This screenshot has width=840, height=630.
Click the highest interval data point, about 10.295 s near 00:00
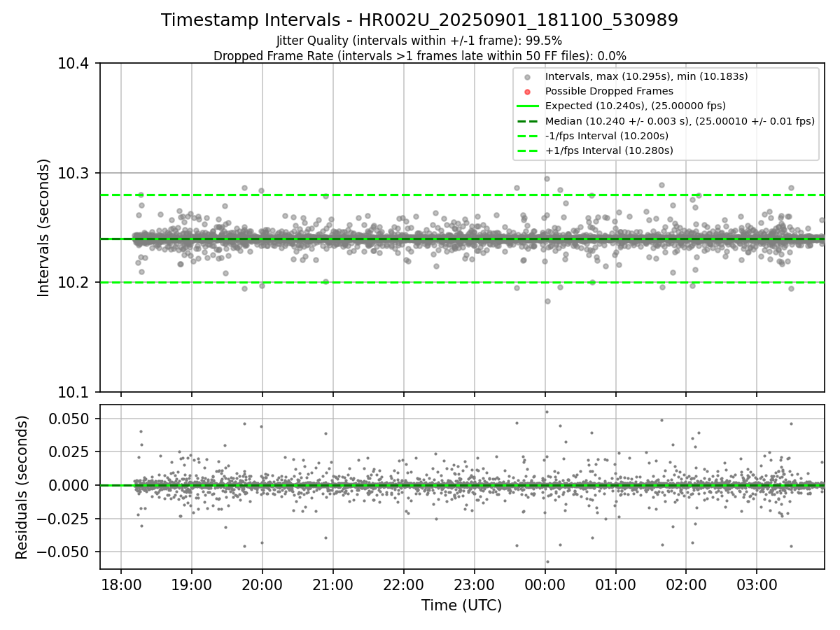(547, 178)
